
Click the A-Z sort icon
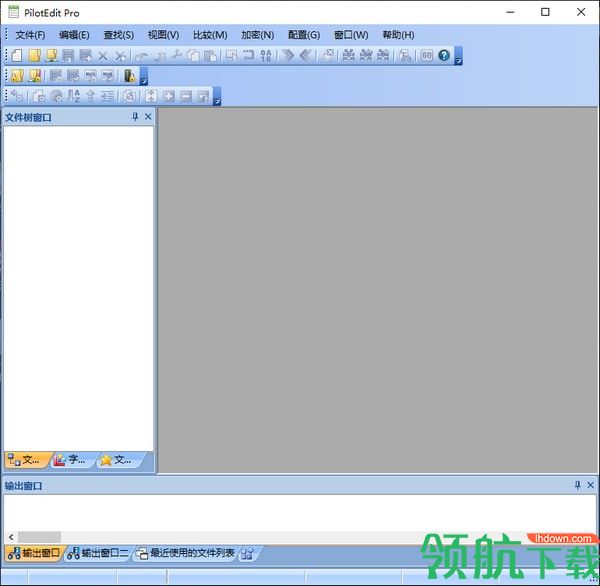click(x=73, y=96)
